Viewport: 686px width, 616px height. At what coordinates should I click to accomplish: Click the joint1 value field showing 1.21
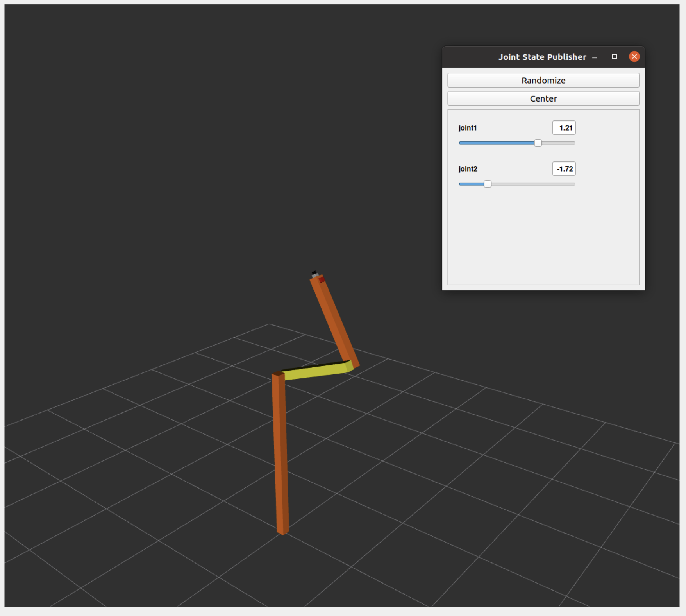click(564, 128)
